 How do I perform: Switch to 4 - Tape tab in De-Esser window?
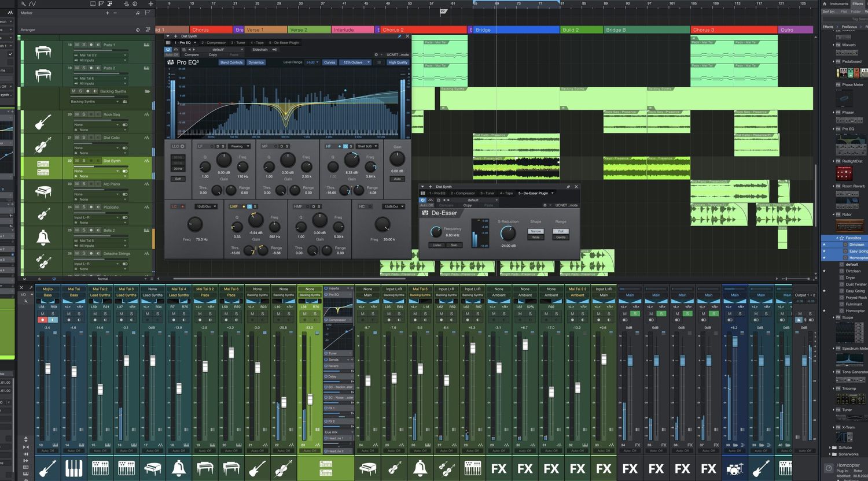point(506,193)
